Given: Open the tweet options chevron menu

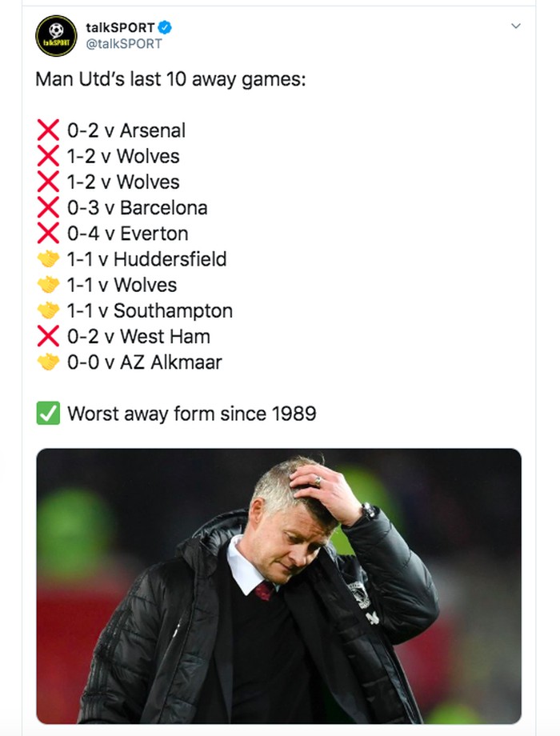Looking at the screenshot, I should [516, 26].
